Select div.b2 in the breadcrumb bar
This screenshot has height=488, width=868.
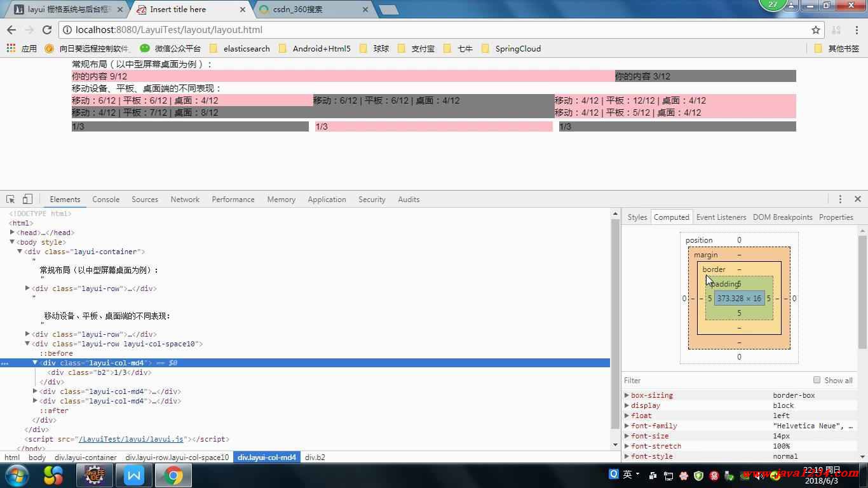click(x=315, y=457)
